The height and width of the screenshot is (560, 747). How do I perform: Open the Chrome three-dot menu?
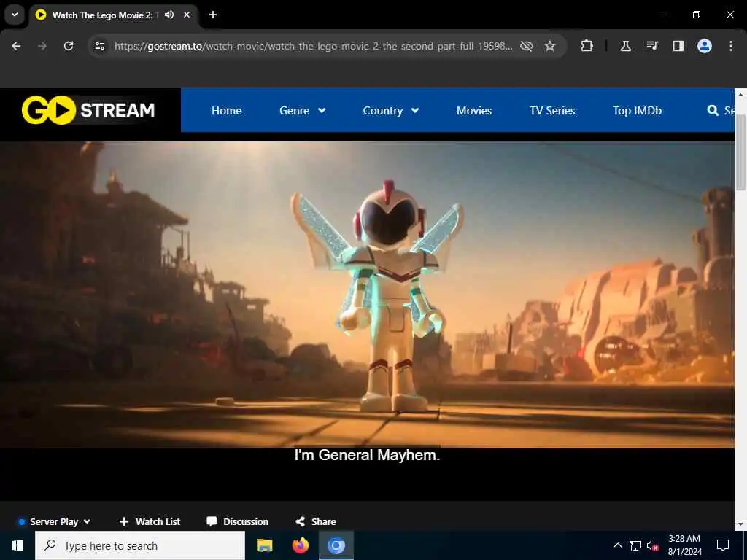pos(731,46)
